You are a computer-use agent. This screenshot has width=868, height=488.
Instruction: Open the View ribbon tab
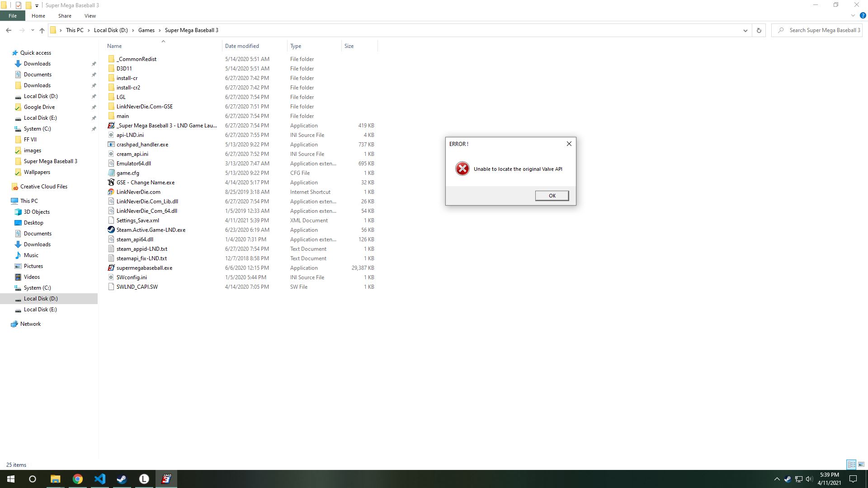coord(90,16)
